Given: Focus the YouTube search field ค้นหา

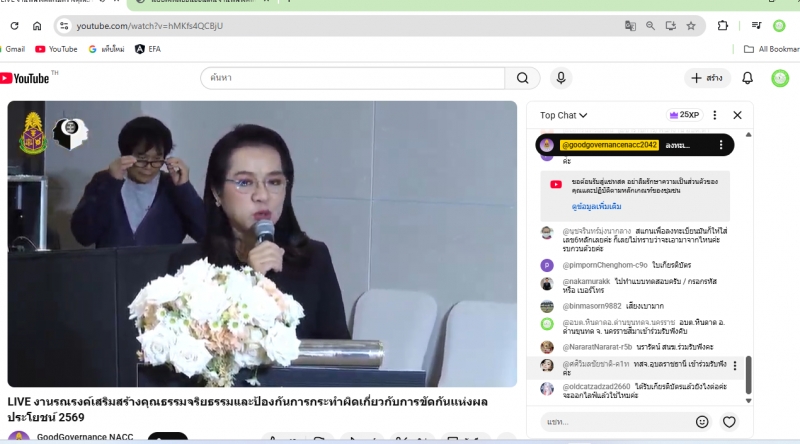Looking at the screenshot, I should [x=350, y=78].
